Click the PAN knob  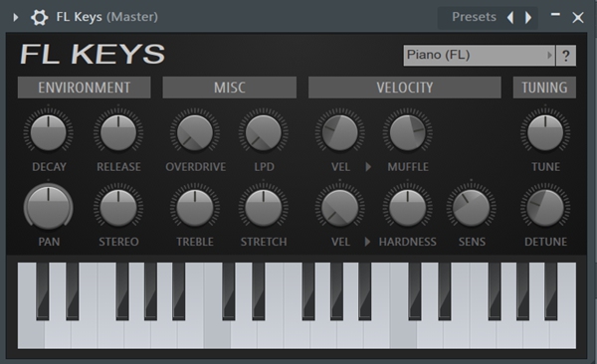(x=49, y=208)
